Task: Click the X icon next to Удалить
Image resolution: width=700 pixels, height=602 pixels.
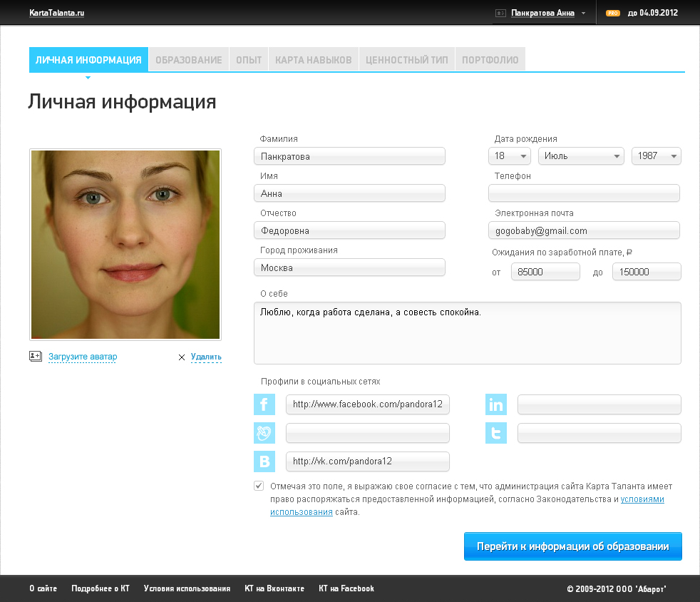Action: tap(182, 357)
